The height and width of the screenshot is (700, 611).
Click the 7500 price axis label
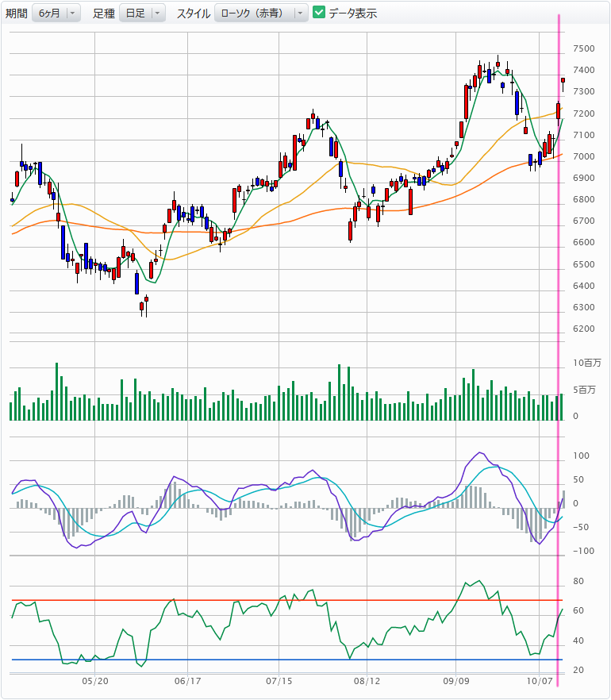point(584,48)
